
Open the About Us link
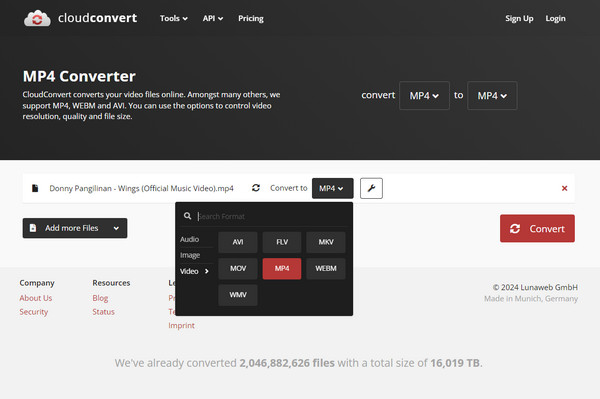[36, 298]
